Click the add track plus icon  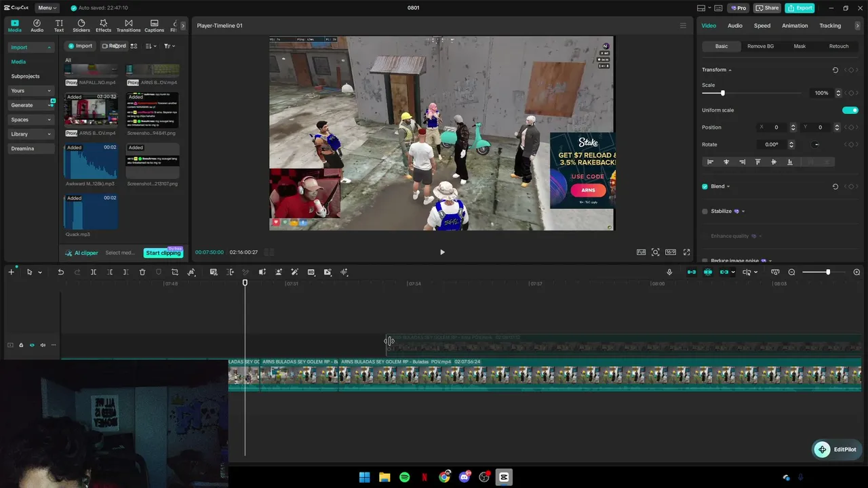click(x=11, y=272)
